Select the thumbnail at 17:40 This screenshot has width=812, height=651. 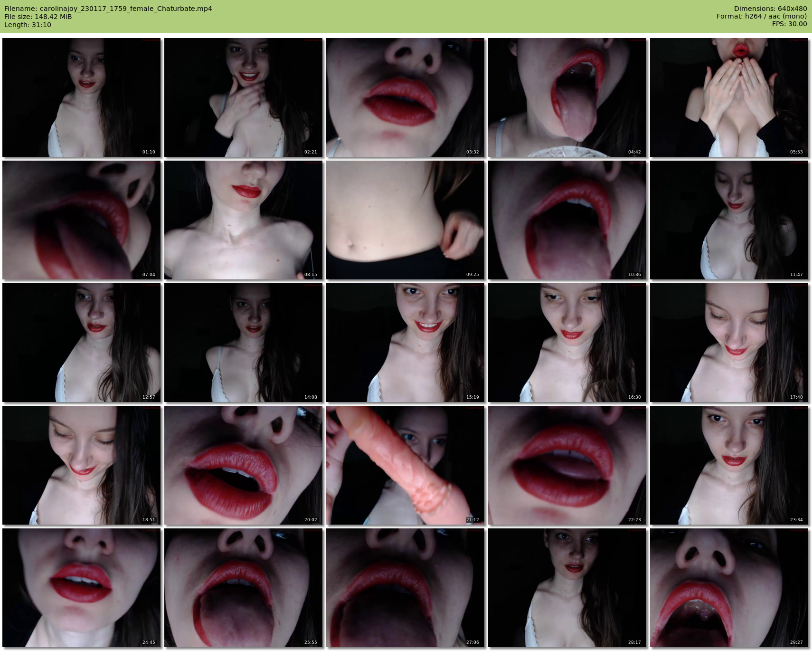click(729, 343)
